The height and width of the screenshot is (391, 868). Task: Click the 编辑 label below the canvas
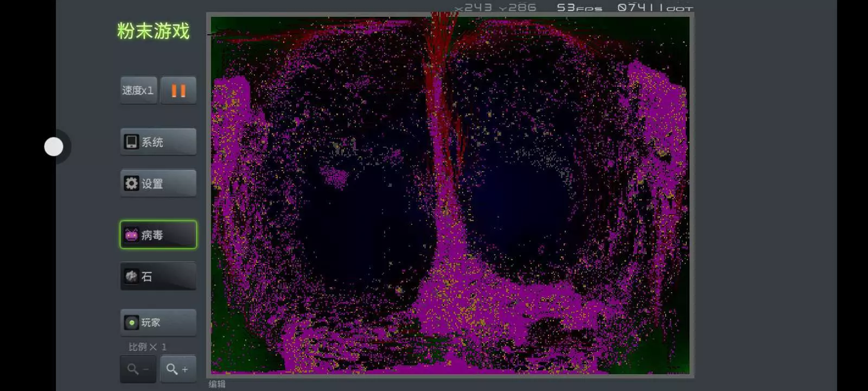[x=217, y=384]
